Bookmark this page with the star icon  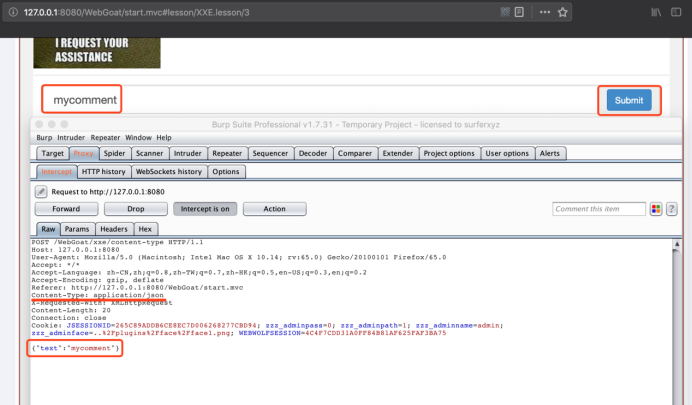coord(562,12)
